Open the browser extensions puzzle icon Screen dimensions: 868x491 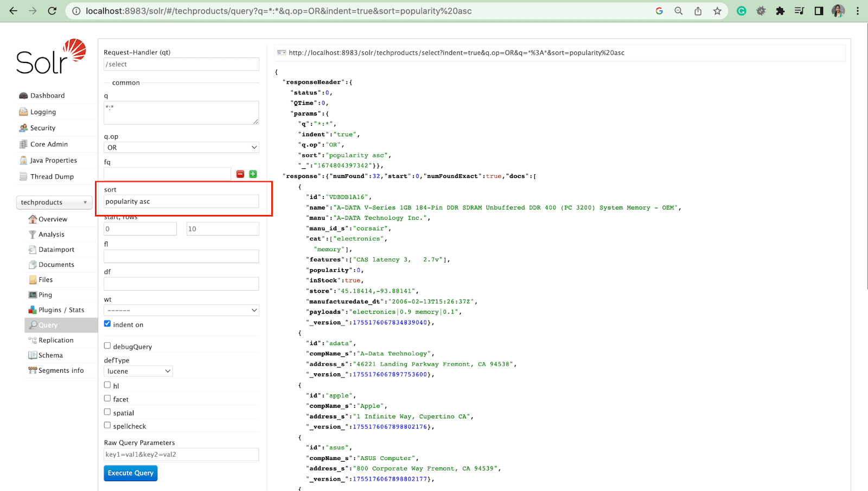click(x=780, y=11)
